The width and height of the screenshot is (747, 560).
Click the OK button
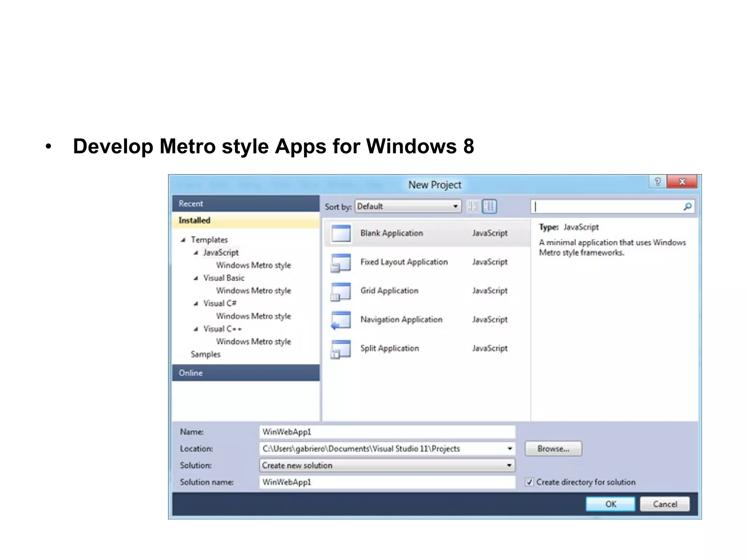[610, 504]
